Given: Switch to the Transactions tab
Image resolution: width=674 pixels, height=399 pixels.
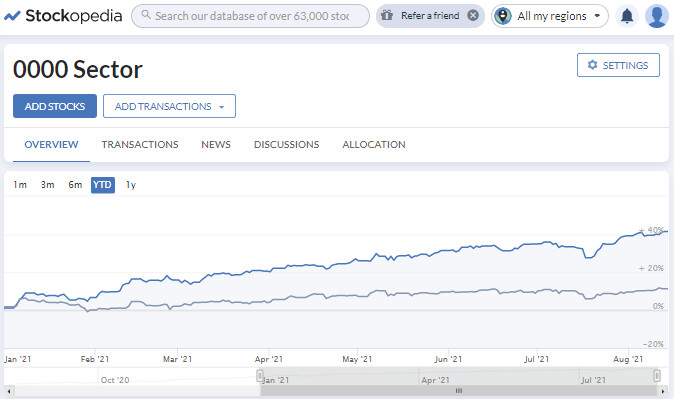Looking at the screenshot, I should tap(140, 144).
